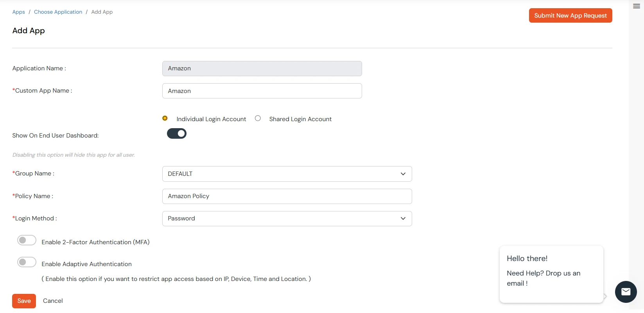Enable 2-Factor Authentication (MFA) toggle
Viewport: 644px width, 313px height.
tap(27, 240)
